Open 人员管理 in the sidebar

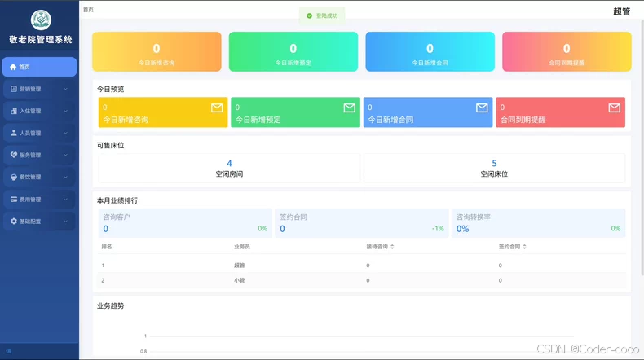[x=39, y=133]
